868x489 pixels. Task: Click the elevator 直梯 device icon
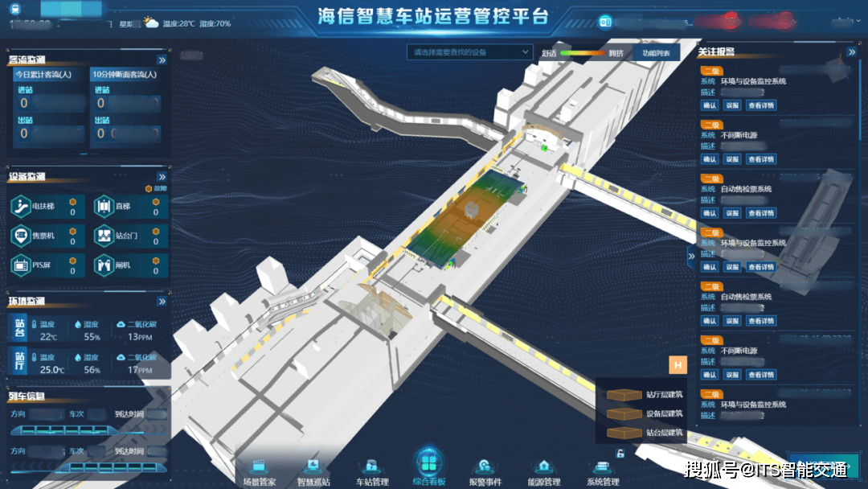[x=104, y=207]
